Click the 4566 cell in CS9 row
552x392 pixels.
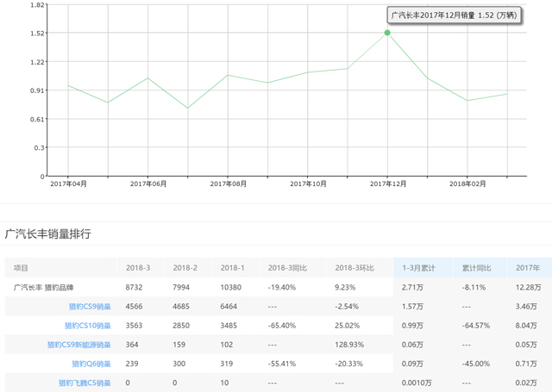135,307
